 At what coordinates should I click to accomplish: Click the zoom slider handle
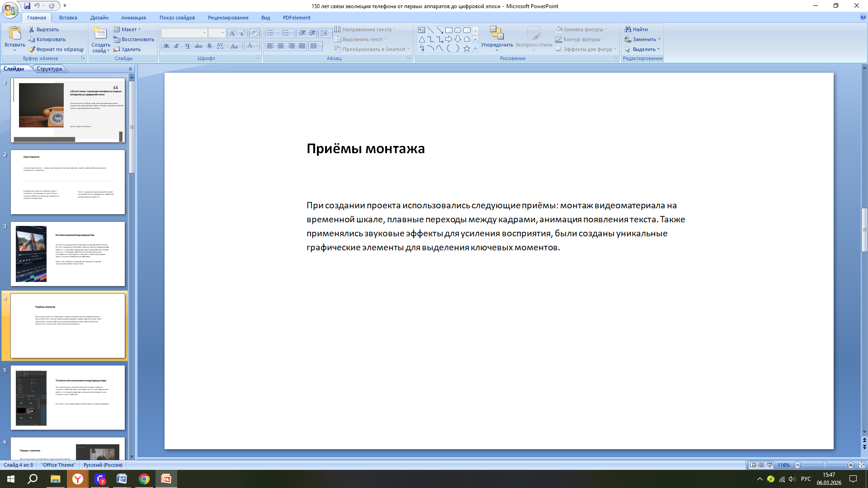point(825,465)
